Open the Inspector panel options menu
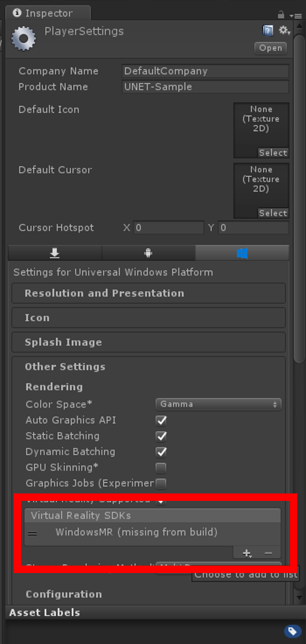306x644 pixels. [x=295, y=15]
